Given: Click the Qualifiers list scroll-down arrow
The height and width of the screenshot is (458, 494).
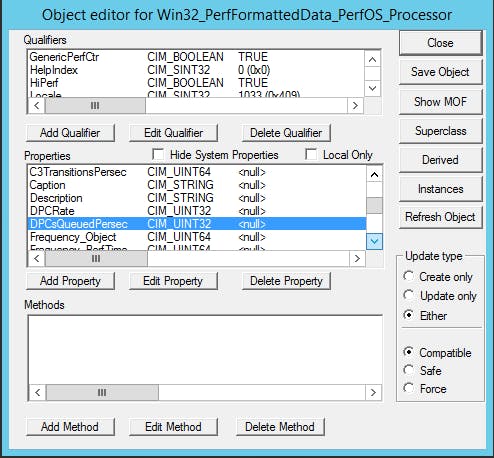Looking at the screenshot, I should click(x=373, y=88).
